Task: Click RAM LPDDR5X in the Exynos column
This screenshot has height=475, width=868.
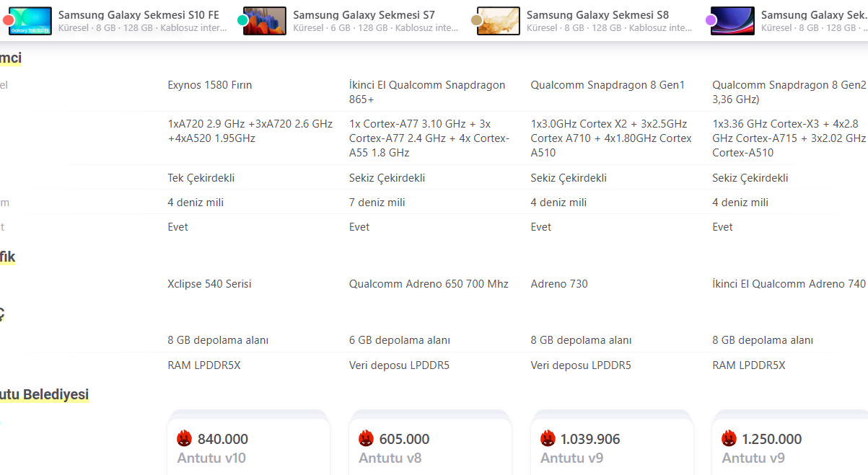Action: [204, 365]
